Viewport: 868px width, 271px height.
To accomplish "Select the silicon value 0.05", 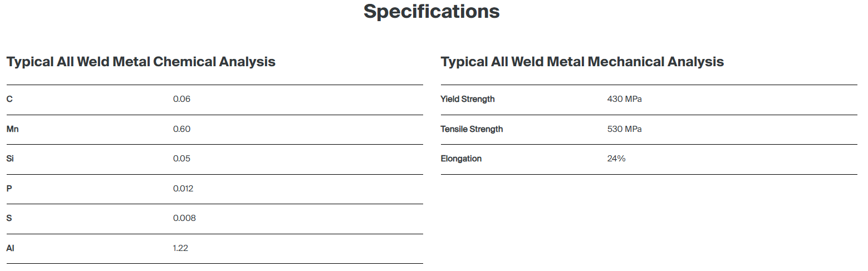I will [x=182, y=159].
